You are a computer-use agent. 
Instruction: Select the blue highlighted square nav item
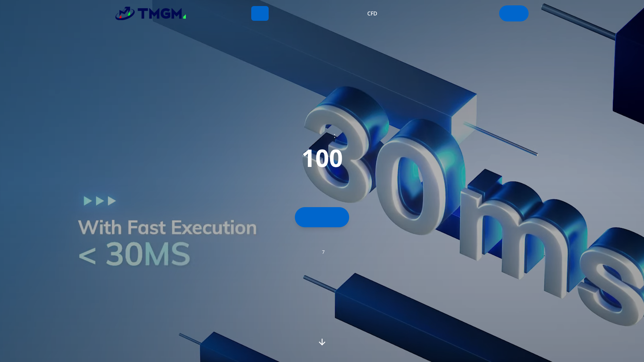pyautogui.click(x=260, y=13)
